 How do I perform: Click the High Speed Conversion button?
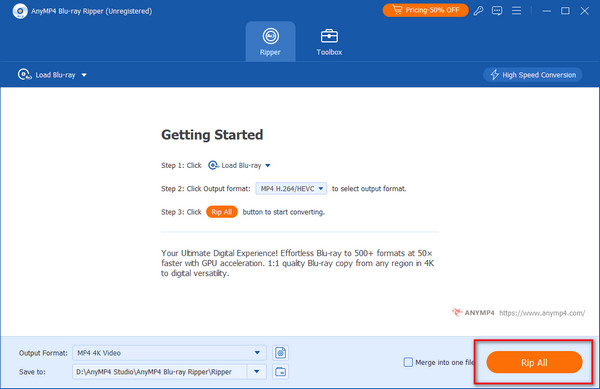point(533,75)
